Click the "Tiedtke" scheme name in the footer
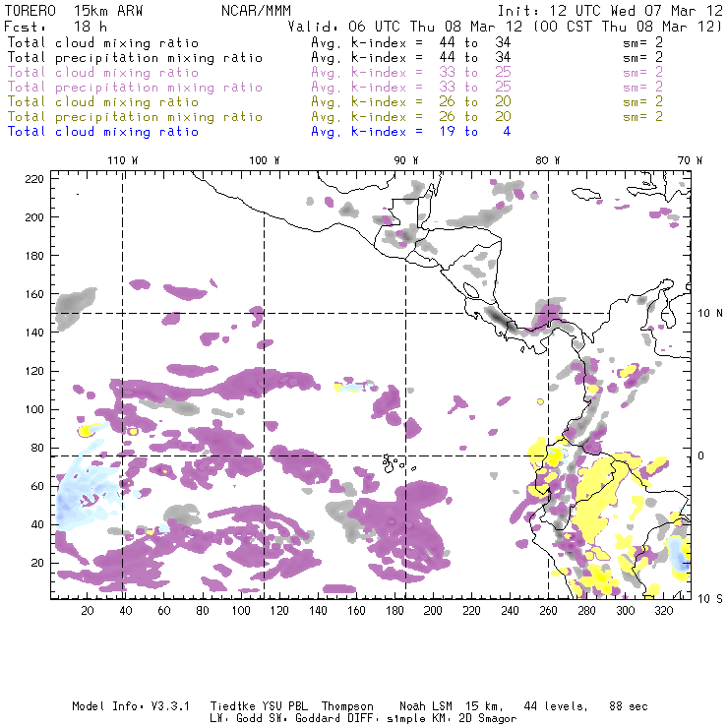 [233, 706]
